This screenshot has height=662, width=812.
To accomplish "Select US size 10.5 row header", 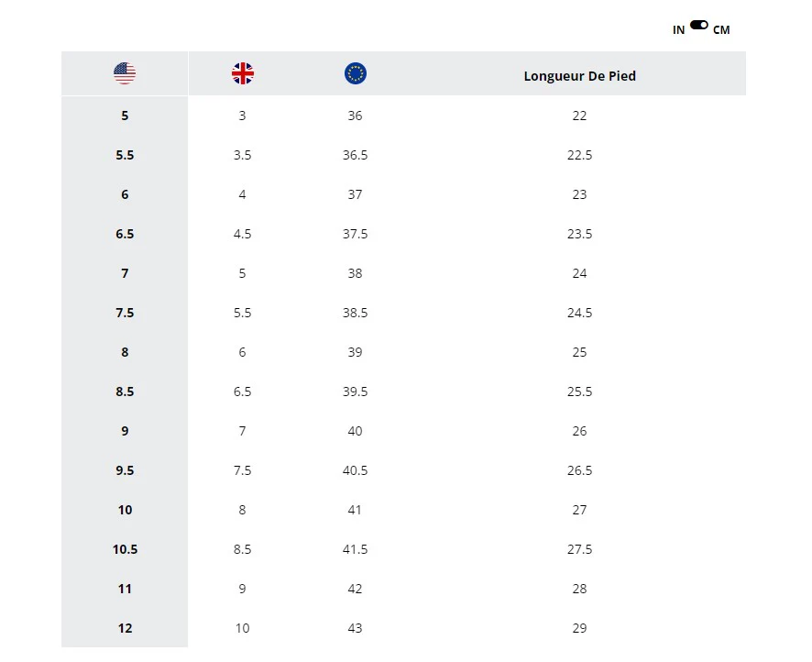I will (125, 549).
